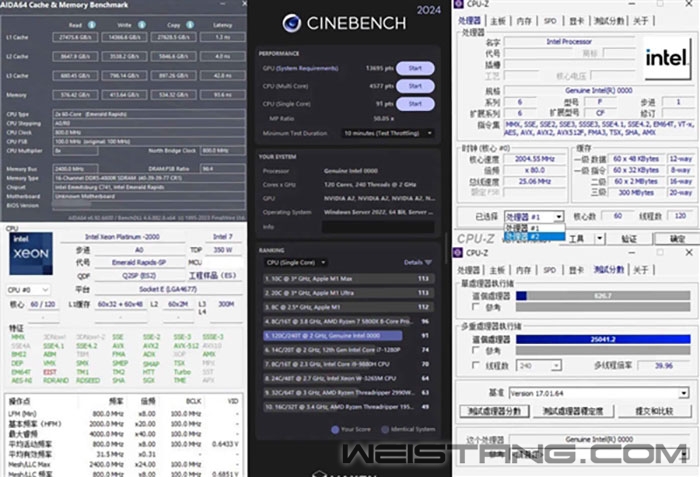The width and height of the screenshot is (700, 477).
Task: Click the info icon next to Copy in AIDA64
Action: 190,25
